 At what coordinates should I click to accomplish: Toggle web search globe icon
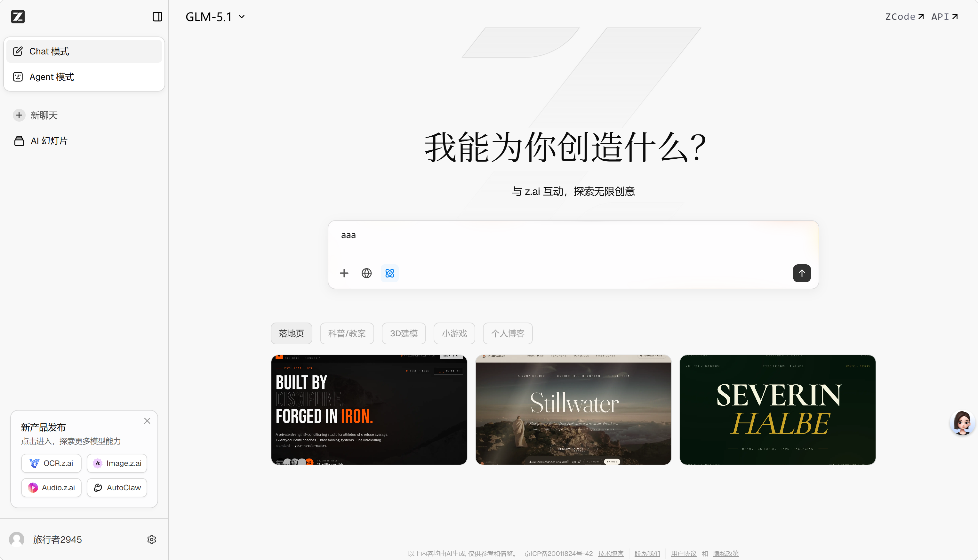coord(366,273)
